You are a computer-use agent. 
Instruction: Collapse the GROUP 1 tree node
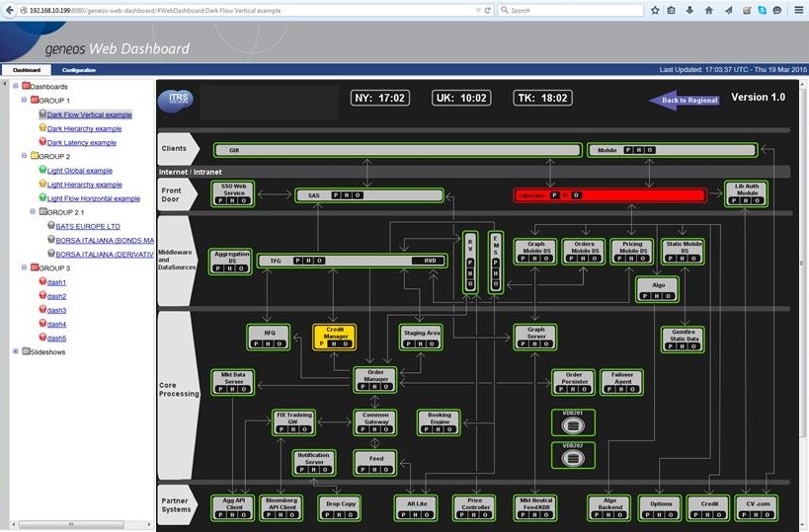25,101
